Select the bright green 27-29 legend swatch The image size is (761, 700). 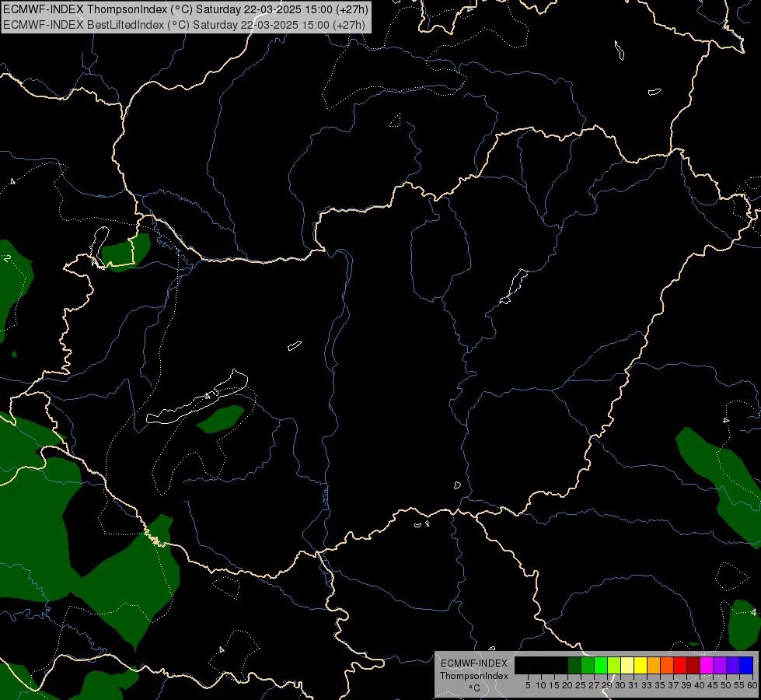click(601, 666)
